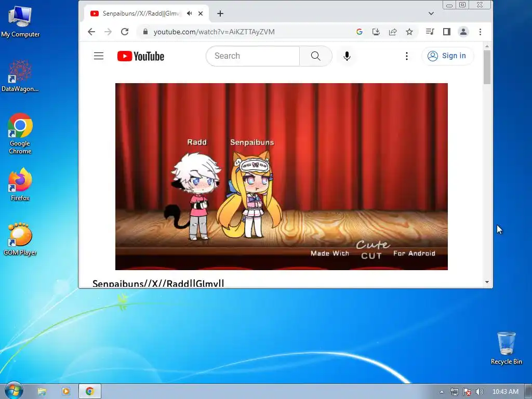Screen dimensions: 532x399
Task: Share this page from address bar
Action: click(x=393, y=32)
